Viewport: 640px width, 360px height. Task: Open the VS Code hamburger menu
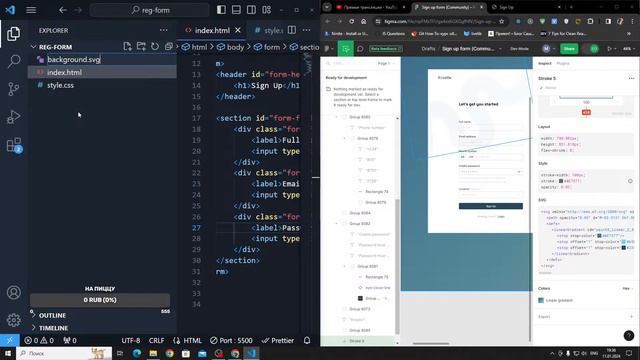tap(31, 10)
